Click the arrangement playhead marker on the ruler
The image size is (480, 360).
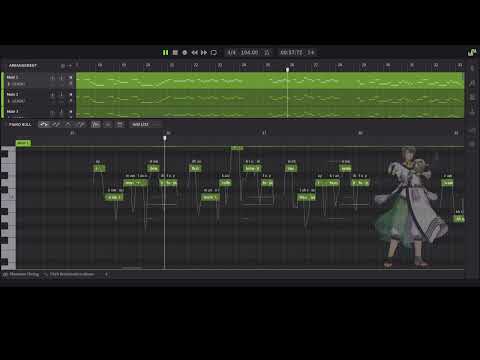tap(288, 69)
